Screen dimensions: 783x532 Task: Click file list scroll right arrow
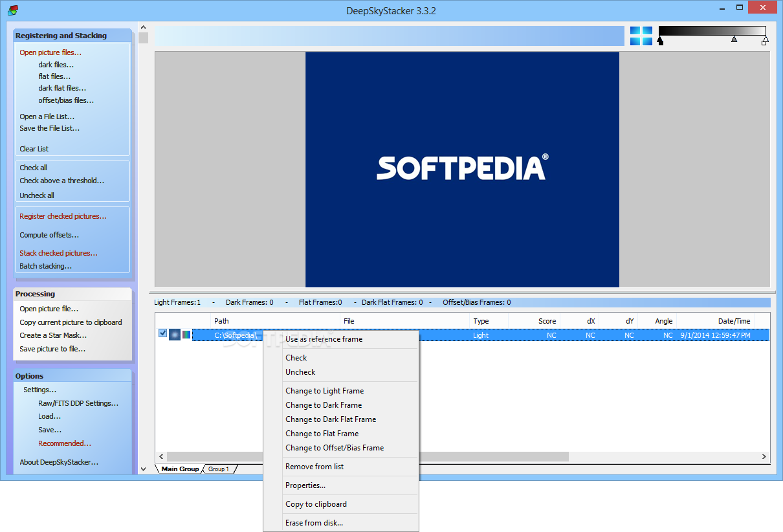764,456
